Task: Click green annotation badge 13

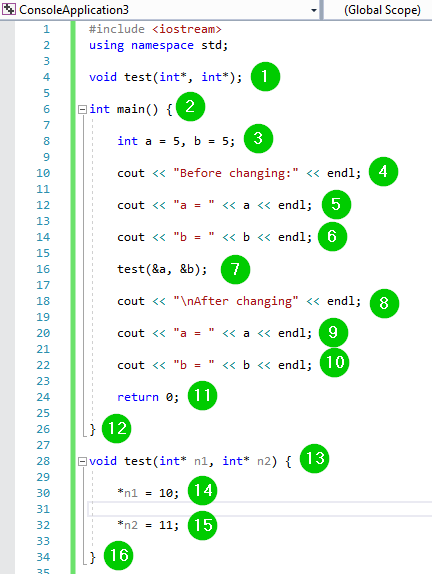Action: coord(314,458)
